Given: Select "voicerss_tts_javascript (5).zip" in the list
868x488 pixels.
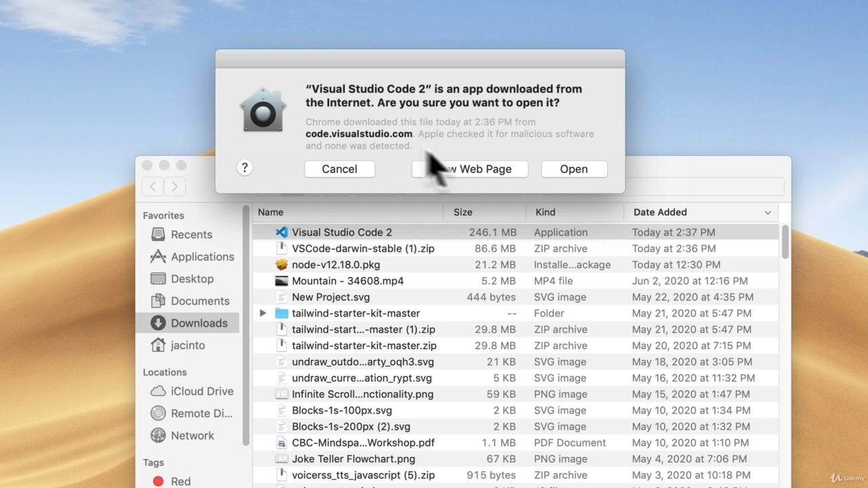Looking at the screenshot, I should pos(515,475).
